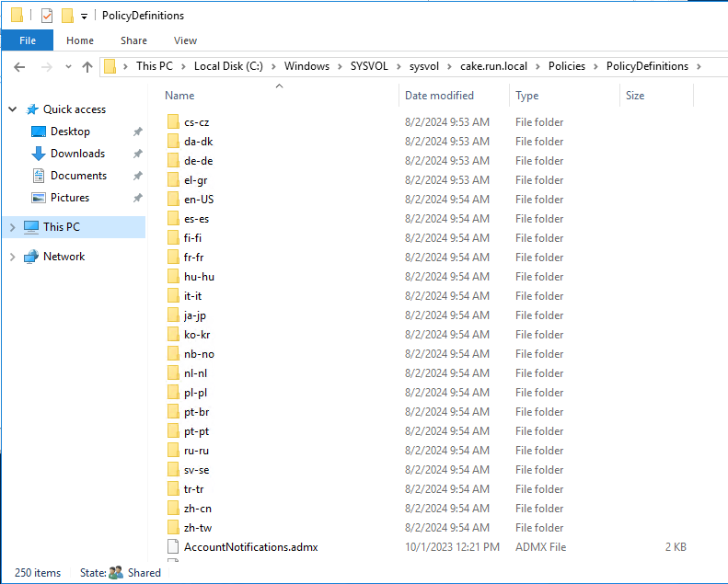Click the pl-pl folder name
Screen dimensions: 728x584
click(195, 393)
